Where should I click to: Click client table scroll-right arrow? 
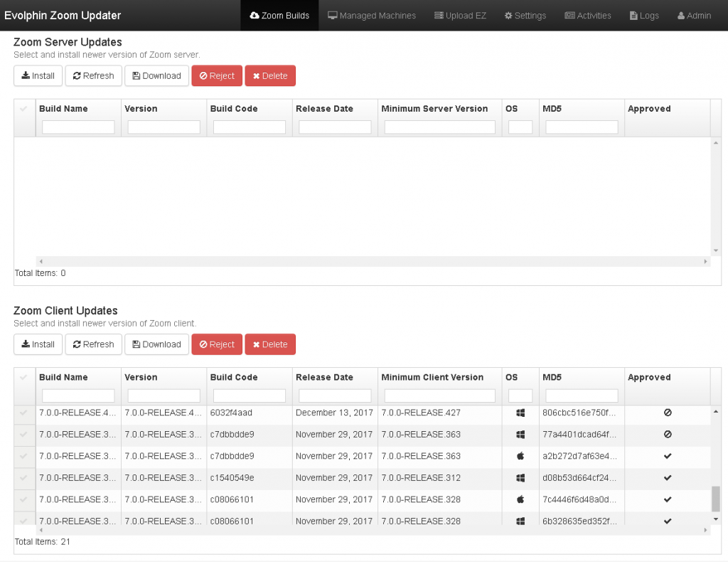pyautogui.click(x=705, y=530)
